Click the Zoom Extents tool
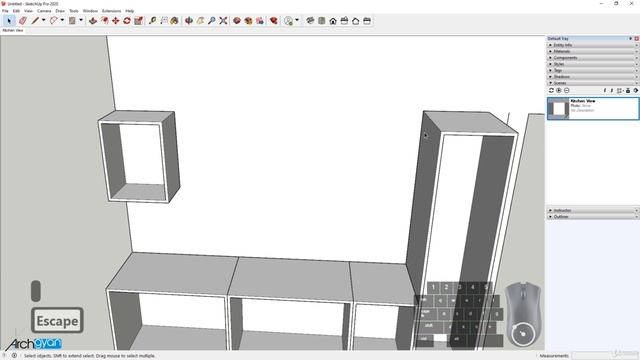Viewport: 640px width, 360px height. (x=223, y=20)
